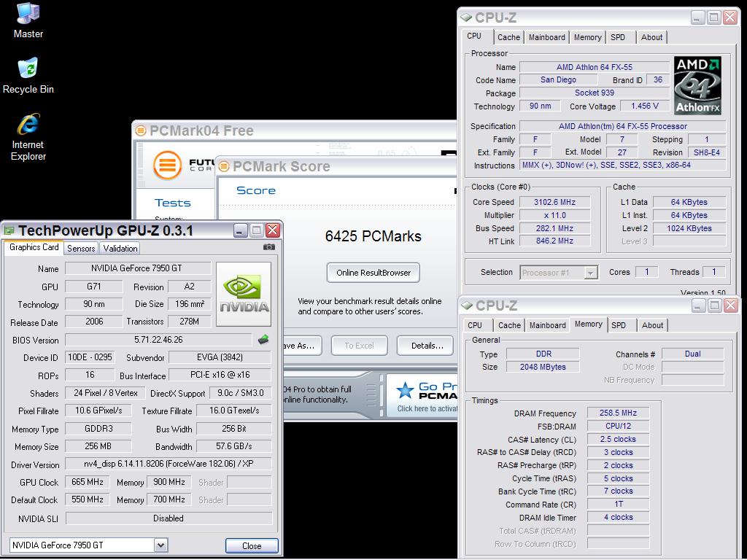Open the Cache tab in bottom CPU-Z

click(x=509, y=325)
